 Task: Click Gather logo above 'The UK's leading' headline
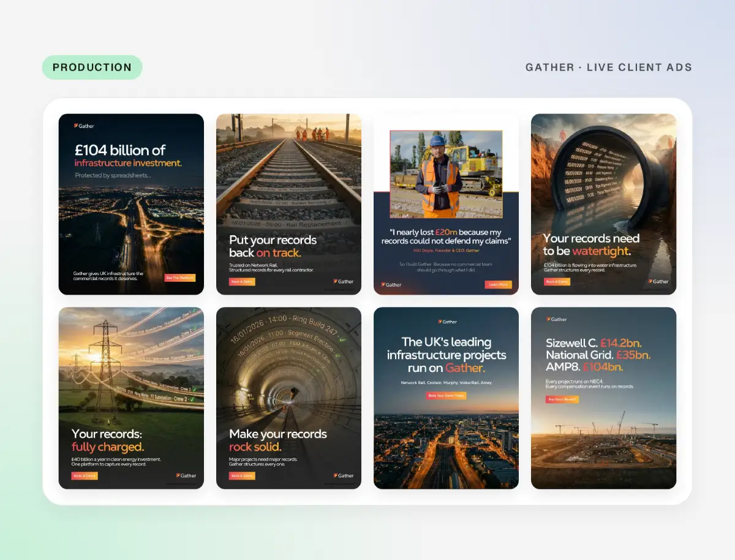pyautogui.click(x=447, y=322)
